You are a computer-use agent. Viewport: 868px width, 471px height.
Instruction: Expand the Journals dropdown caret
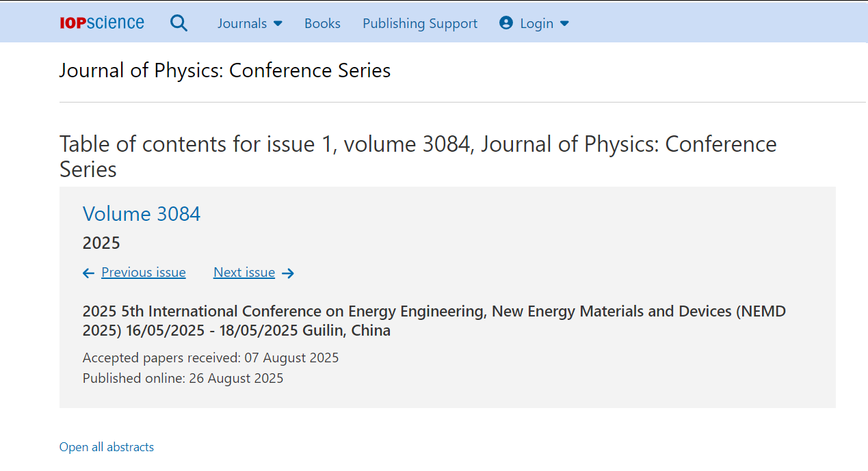click(278, 23)
